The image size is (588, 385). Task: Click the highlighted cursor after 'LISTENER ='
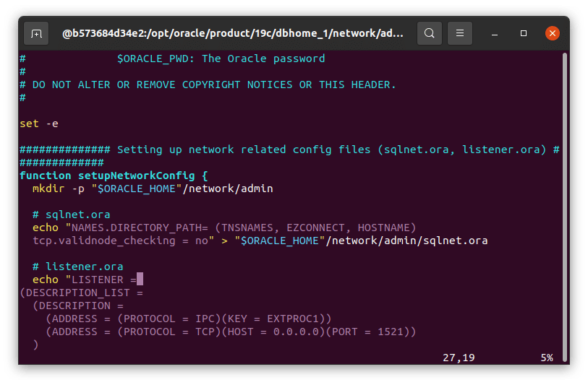coord(140,280)
